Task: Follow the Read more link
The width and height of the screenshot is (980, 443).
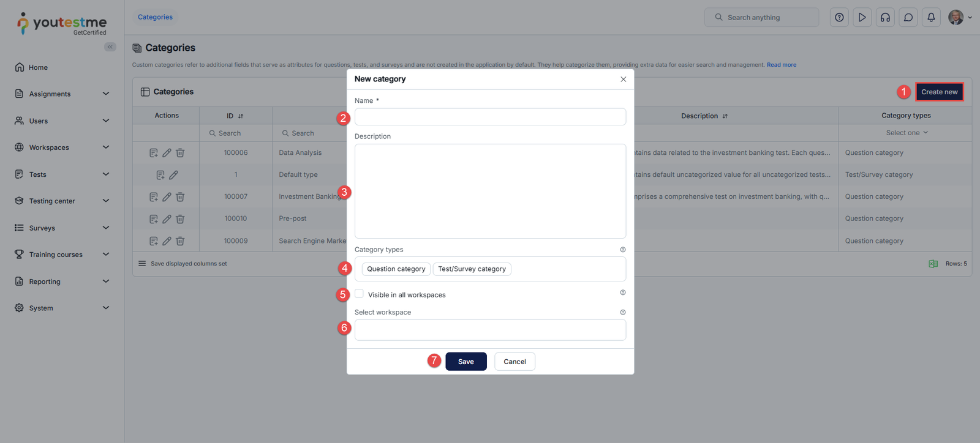Action: click(x=782, y=65)
